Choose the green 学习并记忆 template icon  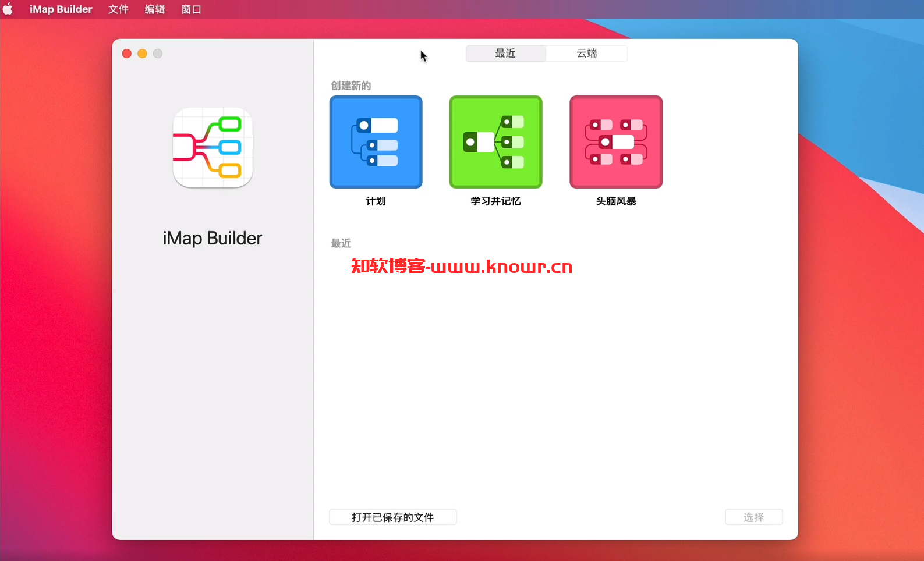click(x=496, y=142)
